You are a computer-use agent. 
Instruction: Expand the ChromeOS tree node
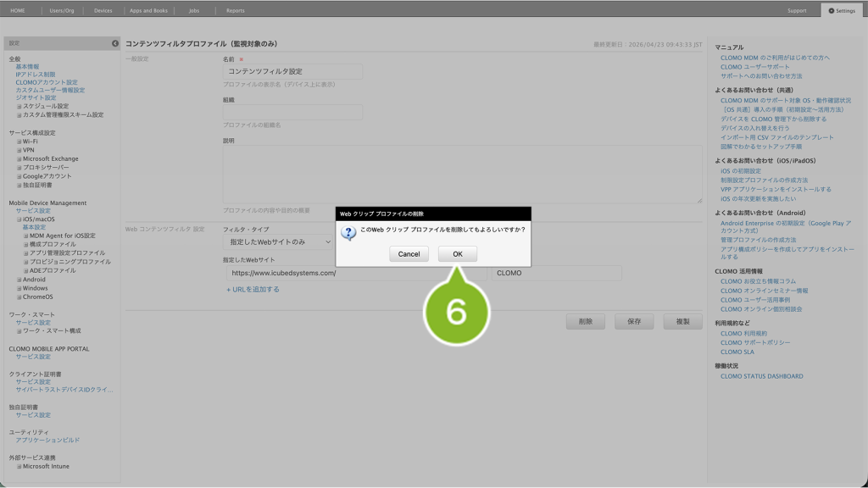click(x=19, y=297)
